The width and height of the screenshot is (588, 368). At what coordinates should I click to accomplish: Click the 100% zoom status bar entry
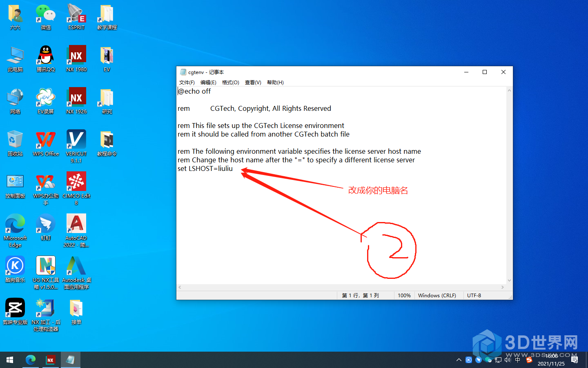[404, 295]
